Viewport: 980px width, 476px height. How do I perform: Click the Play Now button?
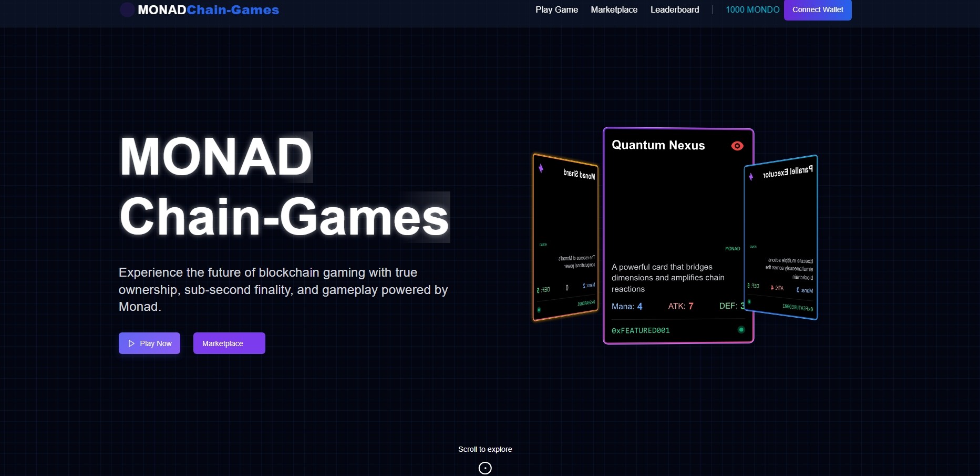pos(149,343)
